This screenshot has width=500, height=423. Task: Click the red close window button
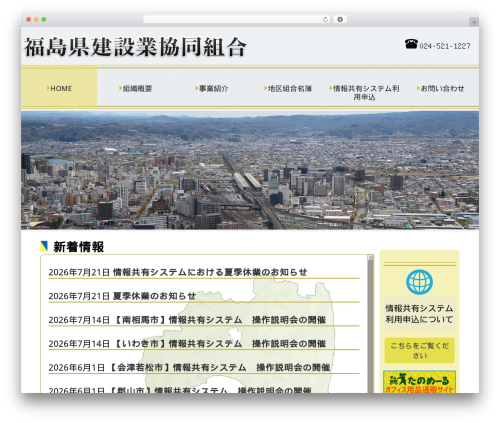tap(29, 19)
